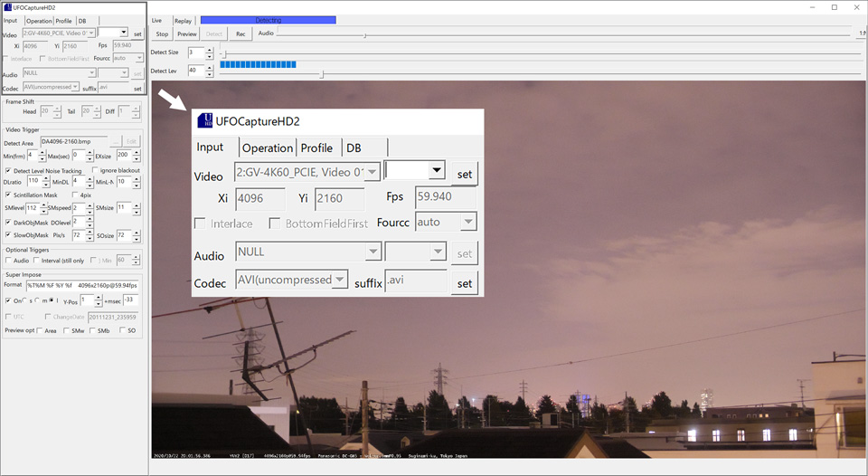Click the Min(frm) value field
This screenshot has width=868, height=476.
[x=32, y=155]
